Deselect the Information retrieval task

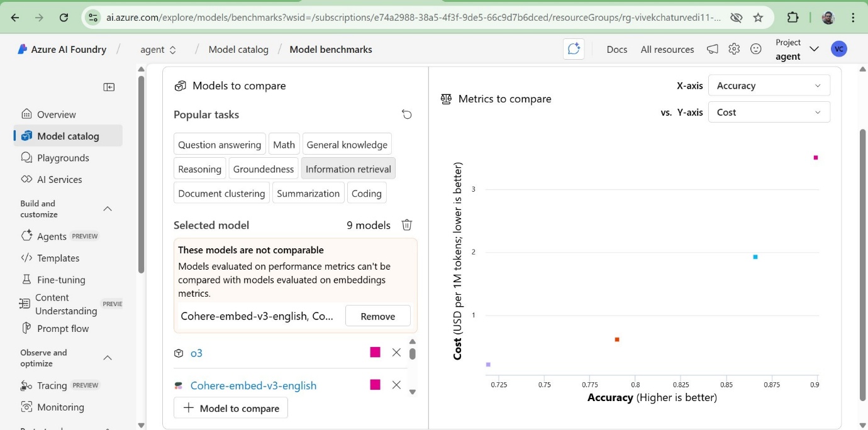[348, 169]
